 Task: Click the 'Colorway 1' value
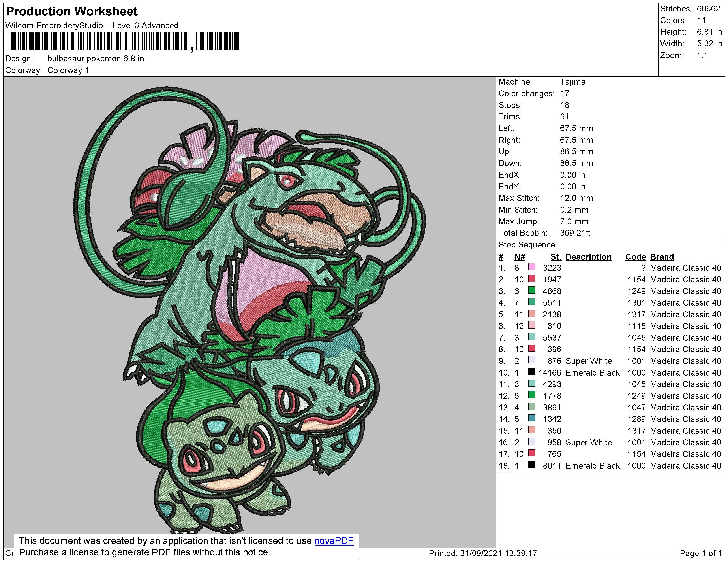coord(68,70)
